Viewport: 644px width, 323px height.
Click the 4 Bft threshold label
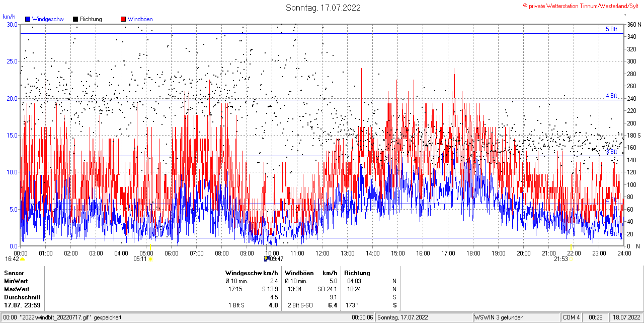pos(611,95)
